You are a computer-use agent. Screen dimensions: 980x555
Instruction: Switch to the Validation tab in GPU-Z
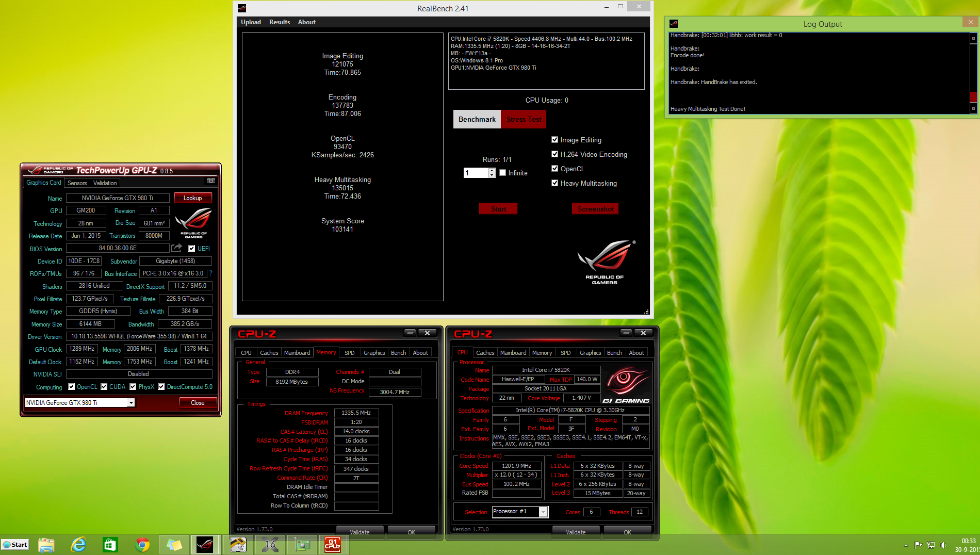pos(105,183)
